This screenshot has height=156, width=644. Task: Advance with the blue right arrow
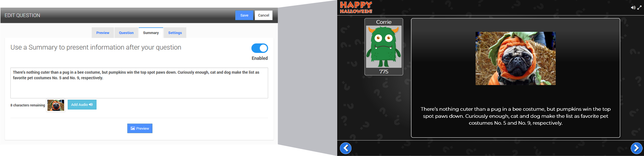click(x=636, y=148)
